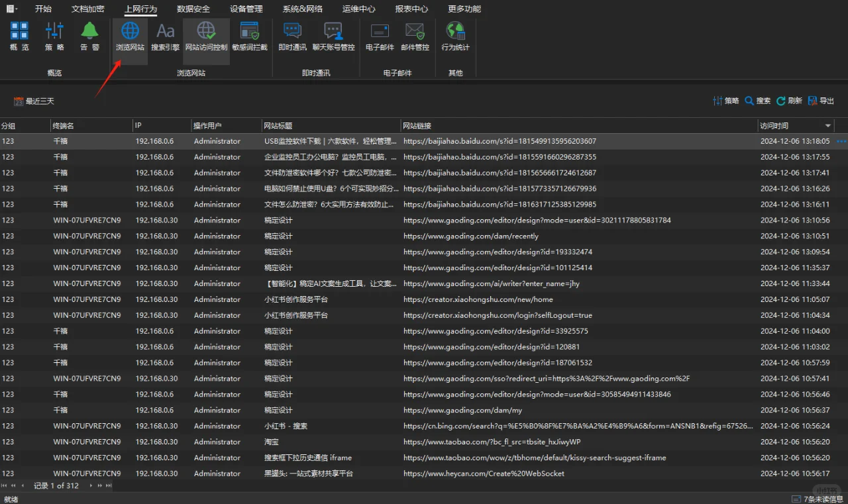Click the cn.bing.com search link
The height and width of the screenshot is (504, 848).
tap(578, 427)
